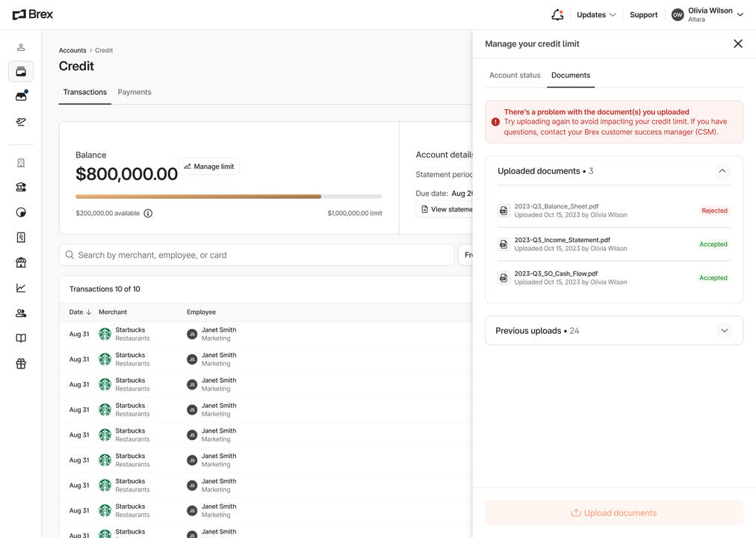Switch to the Payments tab

pos(134,92)
